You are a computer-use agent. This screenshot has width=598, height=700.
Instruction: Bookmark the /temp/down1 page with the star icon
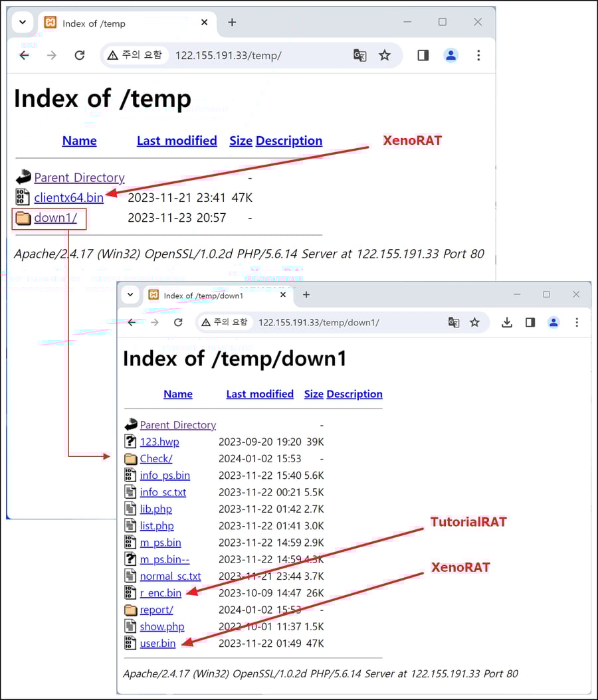point(474,322)
